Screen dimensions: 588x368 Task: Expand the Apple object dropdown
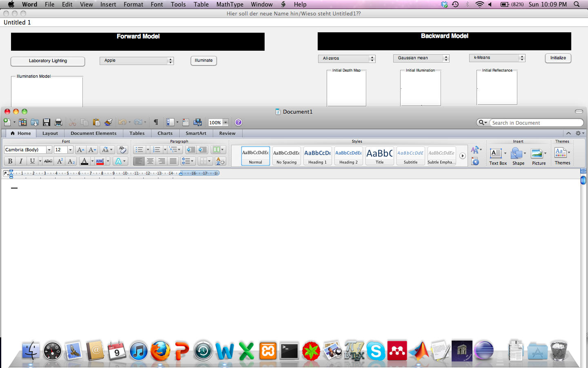tap(170, 61)
